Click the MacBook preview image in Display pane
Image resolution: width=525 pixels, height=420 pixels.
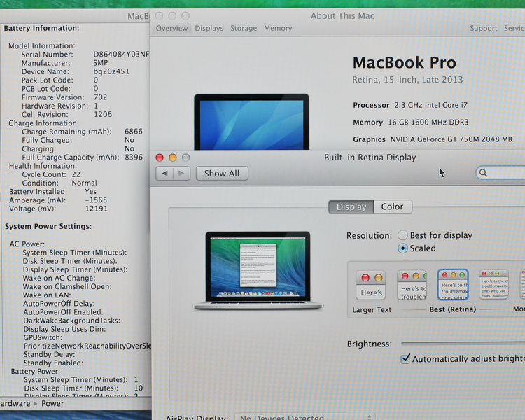coord(258,270)
